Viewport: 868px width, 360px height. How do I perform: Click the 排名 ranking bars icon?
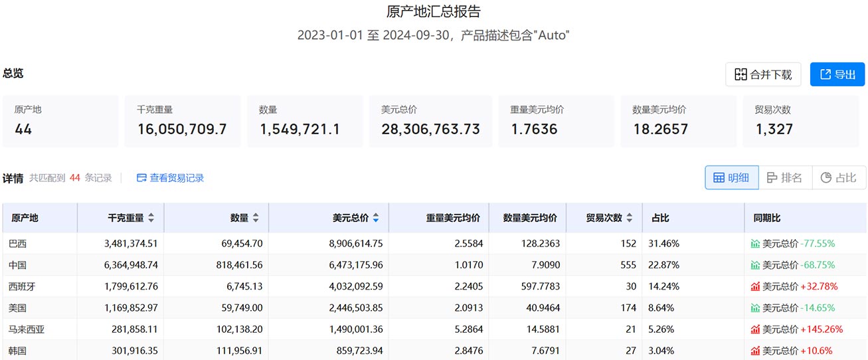772,178
